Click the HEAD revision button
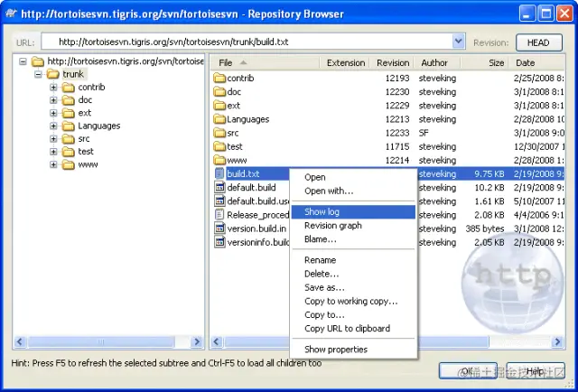This screenshot has width=578, height=392. tap(539, 42)
